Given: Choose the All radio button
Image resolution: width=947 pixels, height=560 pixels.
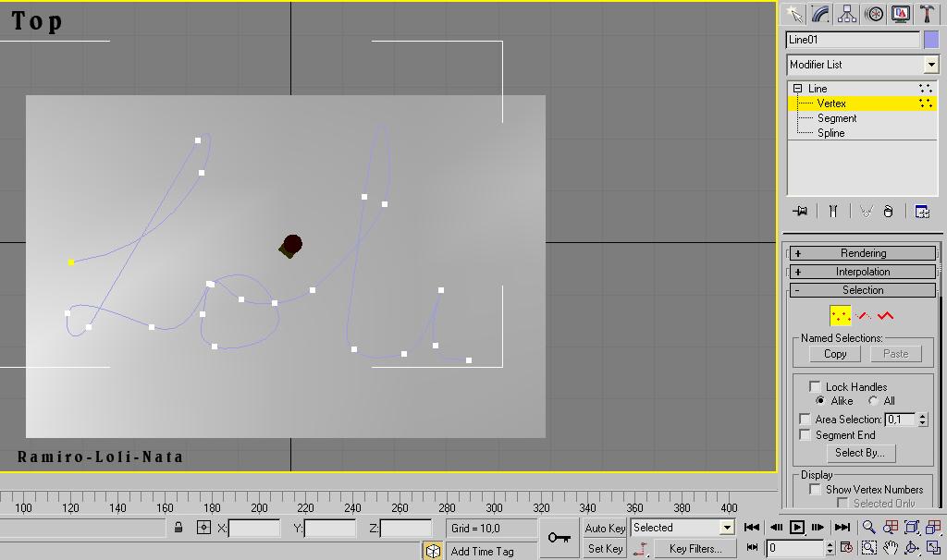Looking at the screenshot, I should point(873,401).
